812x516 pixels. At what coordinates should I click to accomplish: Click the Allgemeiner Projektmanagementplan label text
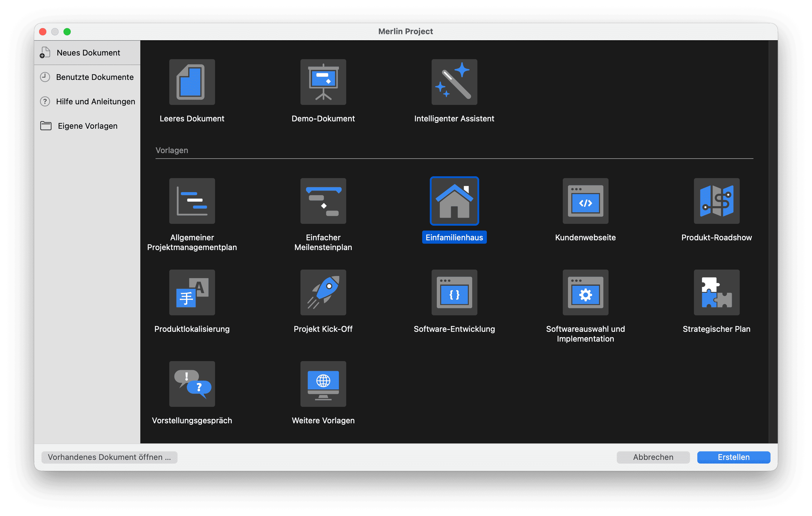point(192,242)
